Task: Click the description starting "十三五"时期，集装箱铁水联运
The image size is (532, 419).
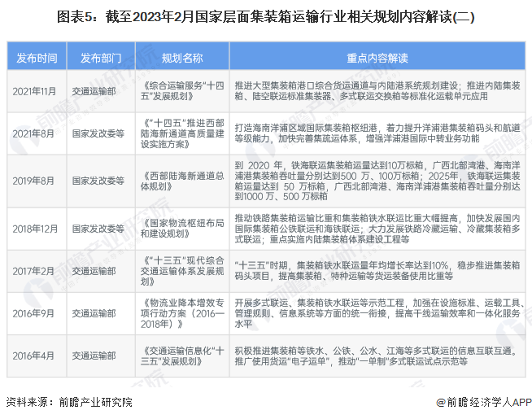Action: pyautogui.click(x=377, y=271)
